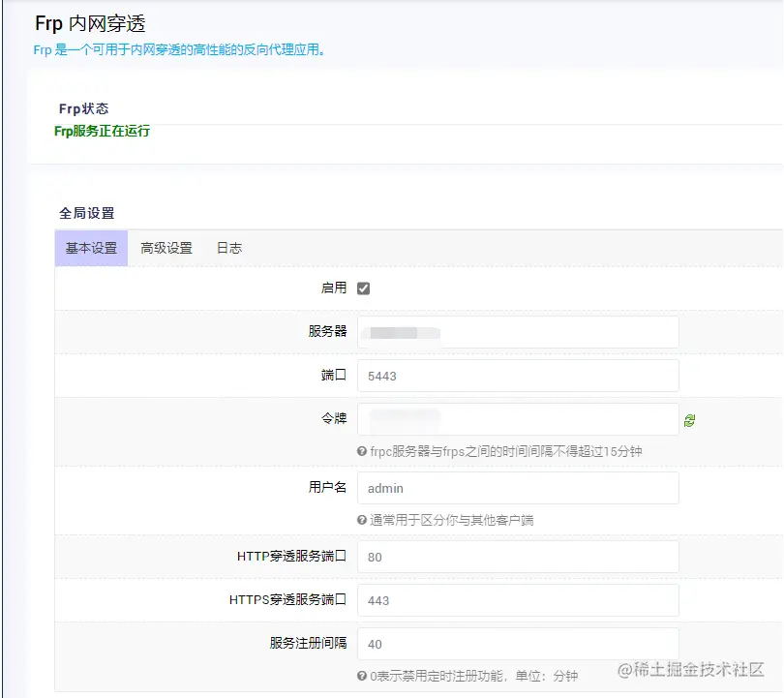Click the HTTPS穿透服务端口 label
Viewport: 784px width, 698px height.
(288, 599)
